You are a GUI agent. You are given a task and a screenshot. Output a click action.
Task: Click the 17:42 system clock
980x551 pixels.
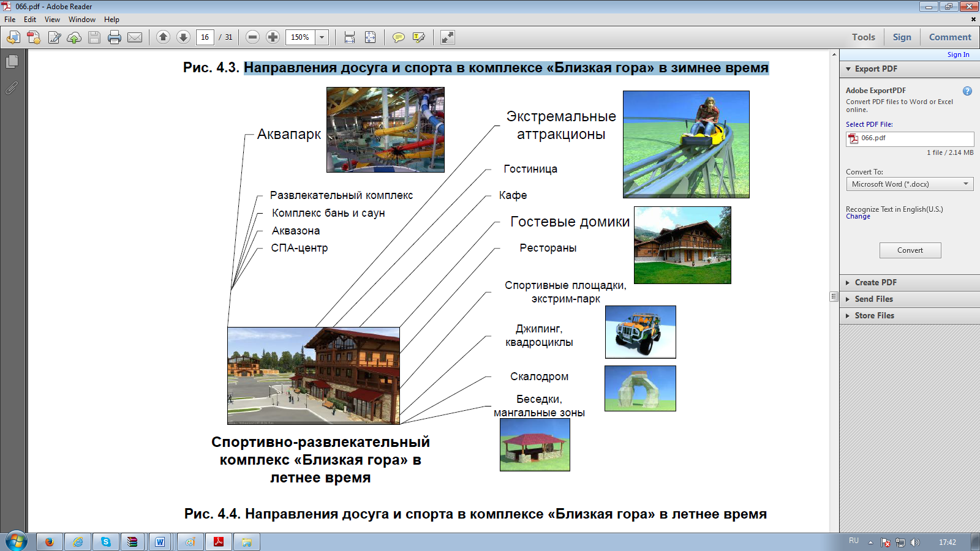948,542
